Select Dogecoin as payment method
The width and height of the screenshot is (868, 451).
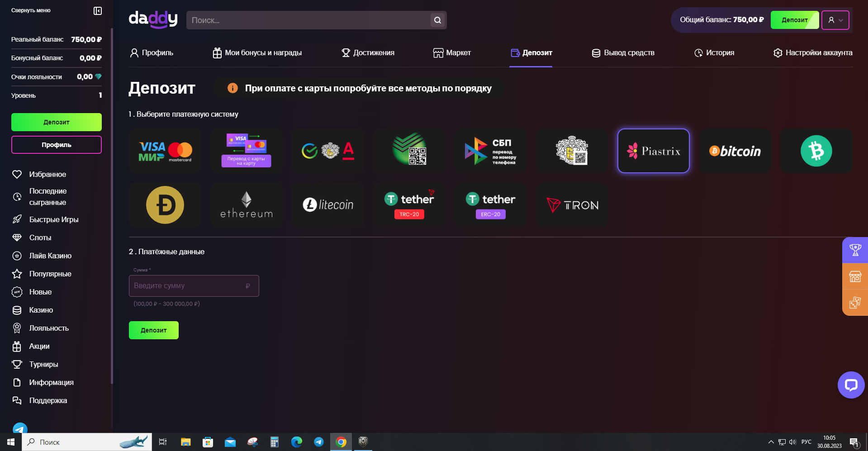coord(165,205)
